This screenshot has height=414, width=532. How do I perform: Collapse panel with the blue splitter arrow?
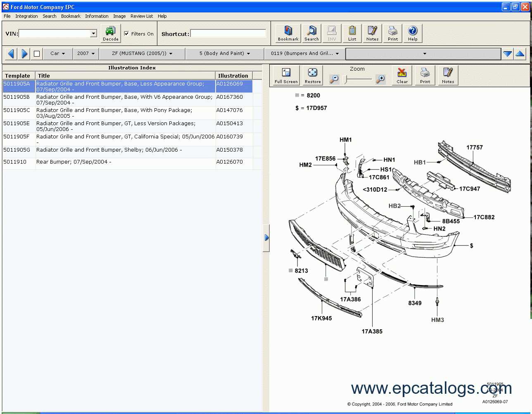click(266, 238)
